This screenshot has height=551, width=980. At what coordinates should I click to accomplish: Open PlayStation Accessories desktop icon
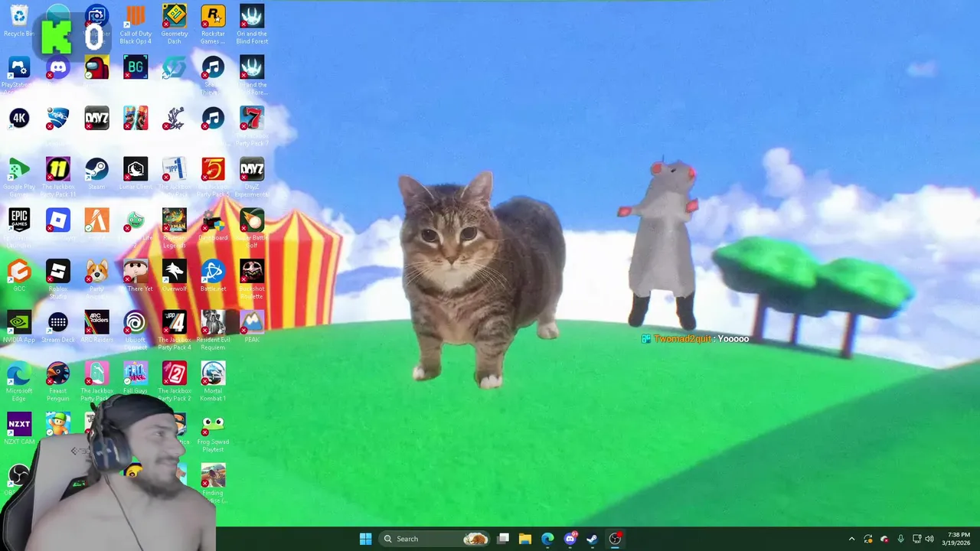click(x=19, y=74)
